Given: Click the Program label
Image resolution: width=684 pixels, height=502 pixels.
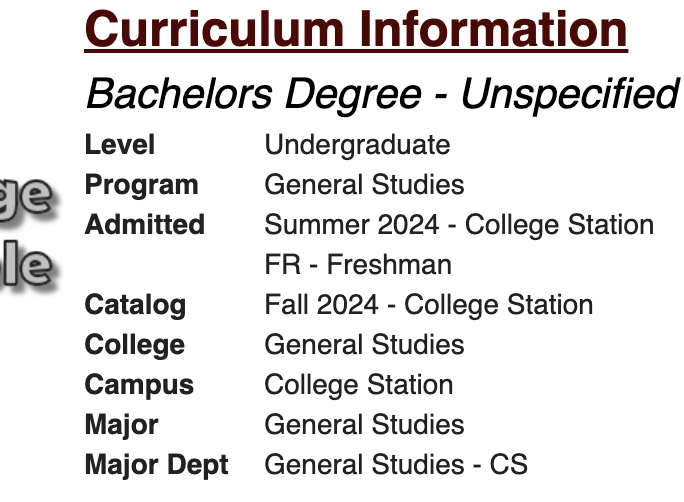Looking at the screenshot, I should pyautogui.click(x=141, y=185).
